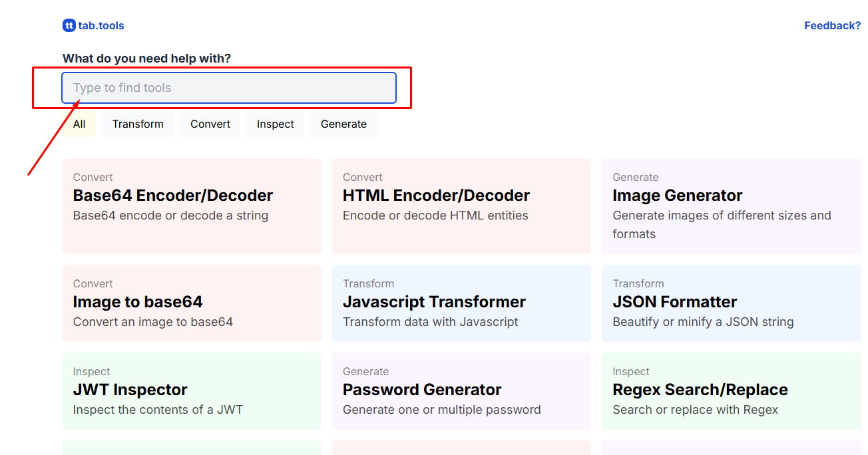Launch the Password Generator
This screenshot has width=868, height=455.
[x=461, y=390]
